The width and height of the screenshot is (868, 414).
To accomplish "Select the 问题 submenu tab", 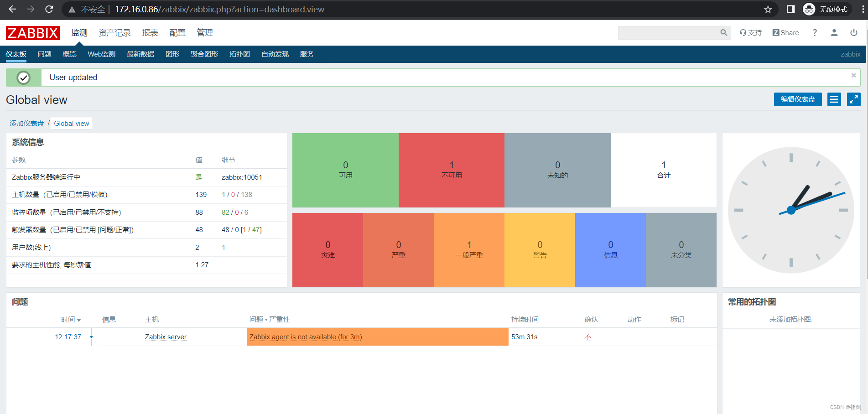I will (44, 54).
